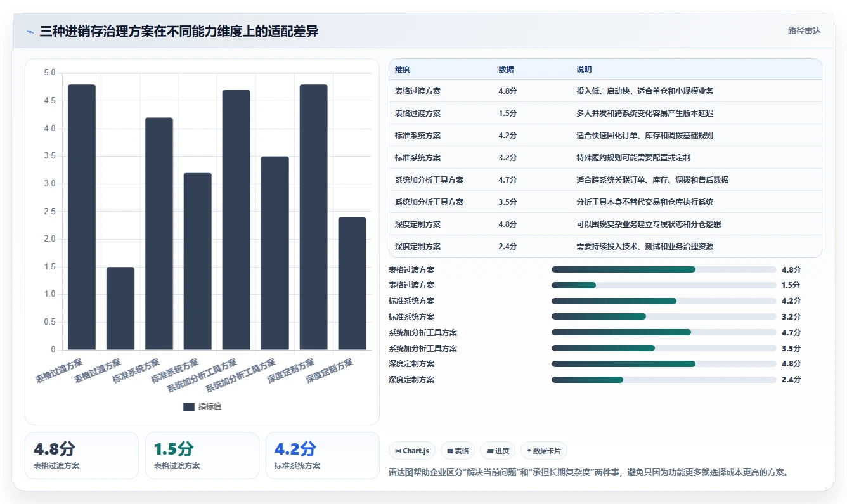This screenshot has width=847, height=504.
Task: Open the blue 4.2分 标准系统方案 stat card
Action: pos(323,455)
